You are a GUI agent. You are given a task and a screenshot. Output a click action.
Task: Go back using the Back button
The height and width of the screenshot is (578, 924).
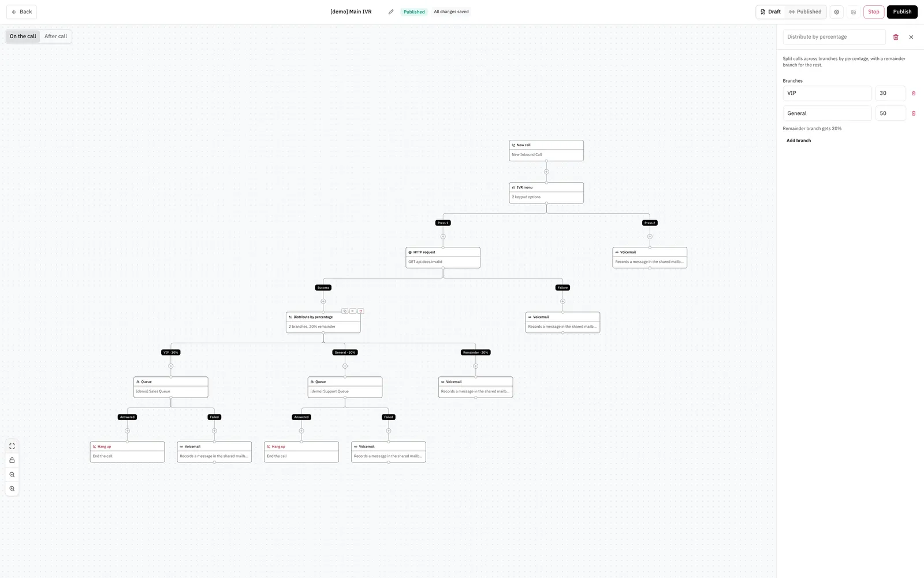click(21, 12)
